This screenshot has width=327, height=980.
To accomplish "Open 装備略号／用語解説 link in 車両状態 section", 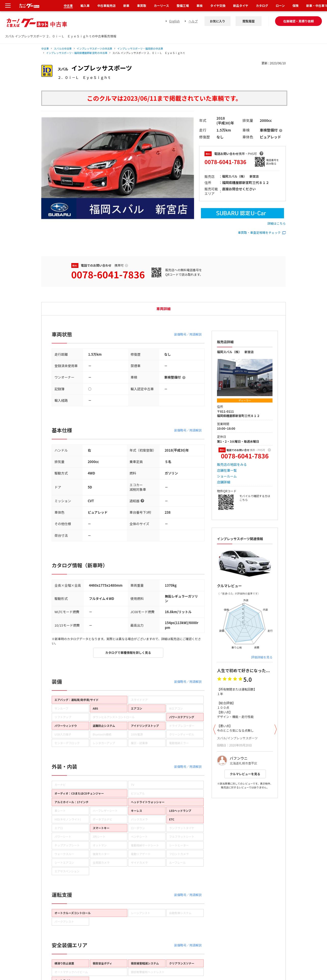I will tap(188, 334).
